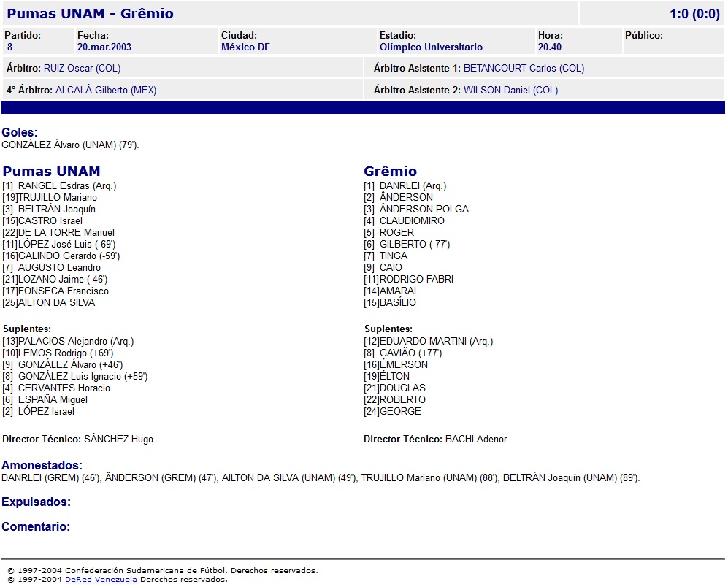Click fourth referee ALCALÁ Gilberto (MEX)
The height and width of the screenshot is (587, 728).
coord(106,90)
